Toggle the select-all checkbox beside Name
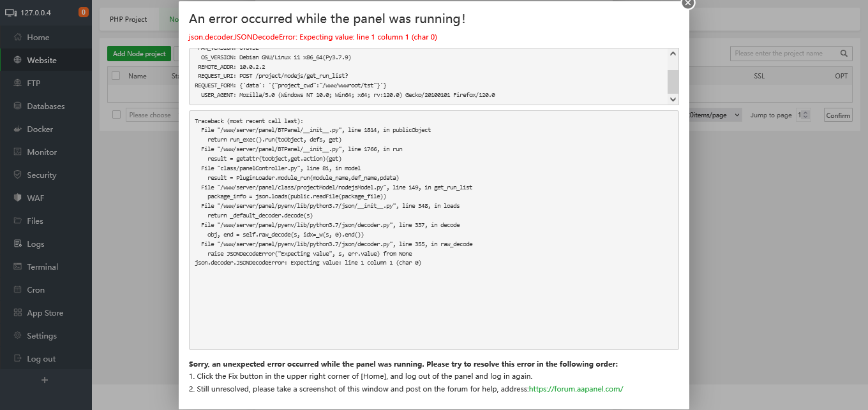 tap(116, 76)
